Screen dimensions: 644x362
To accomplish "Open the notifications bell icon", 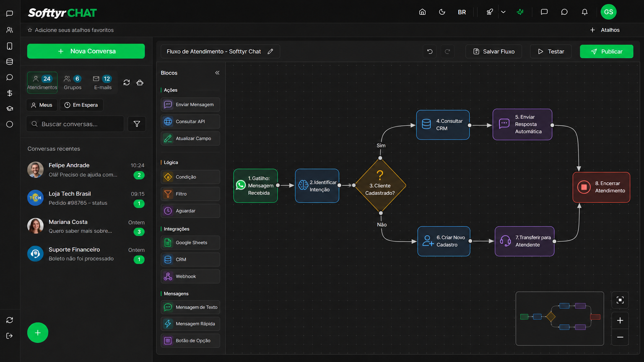I will (x=584, y=12).
